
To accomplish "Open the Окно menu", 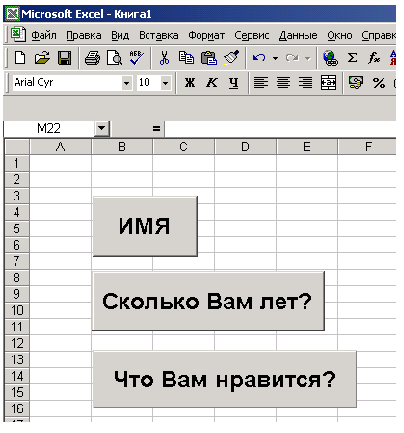I will 340,35.
